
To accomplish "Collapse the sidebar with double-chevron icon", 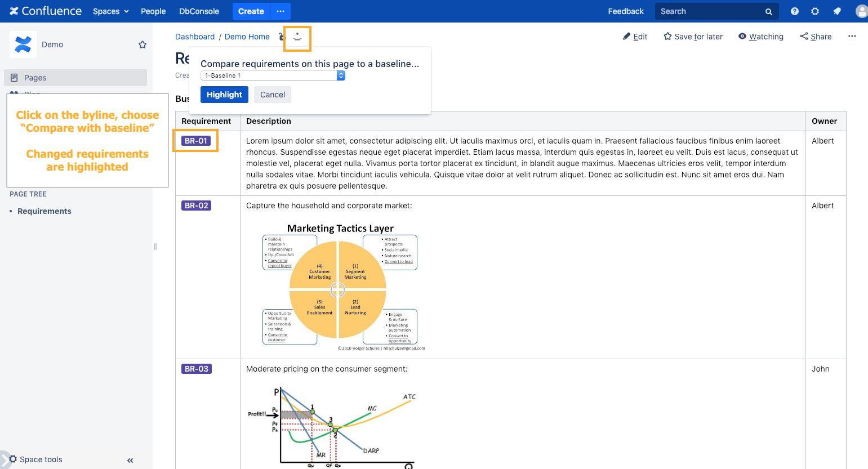I will click(x=130, y=460).
